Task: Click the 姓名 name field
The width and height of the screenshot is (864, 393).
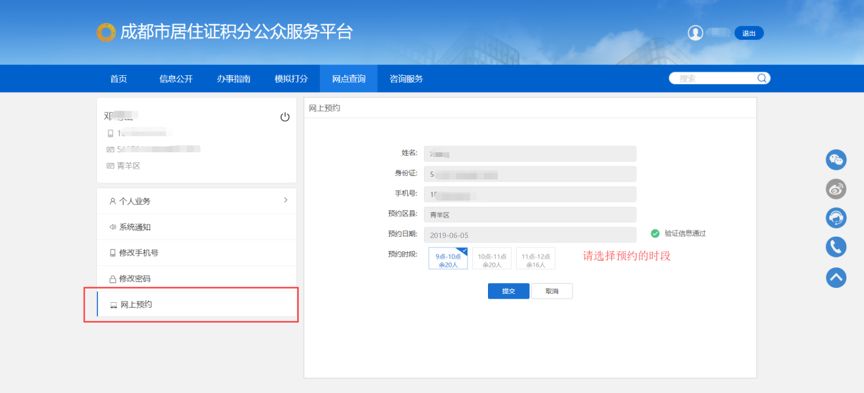Action: tap(530, 154)
